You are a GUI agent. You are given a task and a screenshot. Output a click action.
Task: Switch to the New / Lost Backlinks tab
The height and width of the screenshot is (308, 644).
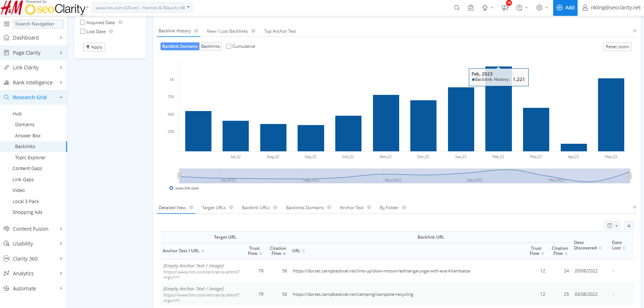227,31
